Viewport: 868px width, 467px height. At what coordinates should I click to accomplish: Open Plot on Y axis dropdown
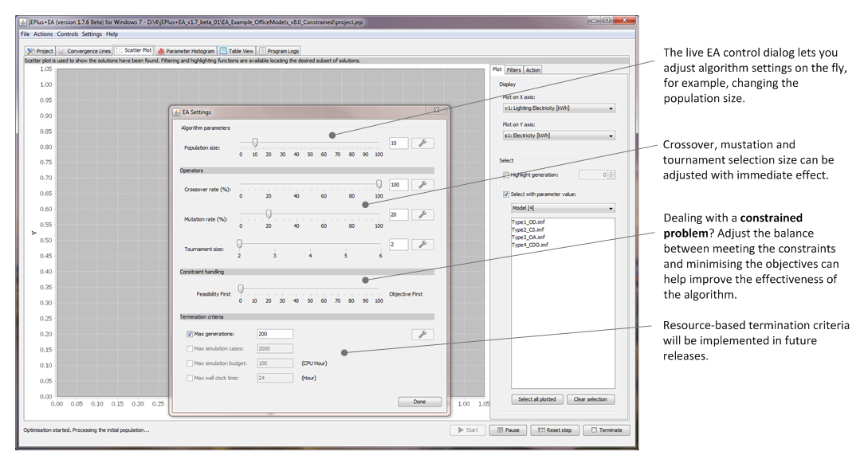click(559, 135)
